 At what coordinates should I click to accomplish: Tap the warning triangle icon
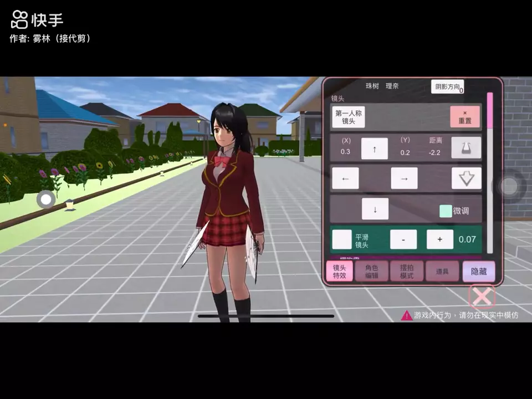click(x=406, y=315)
